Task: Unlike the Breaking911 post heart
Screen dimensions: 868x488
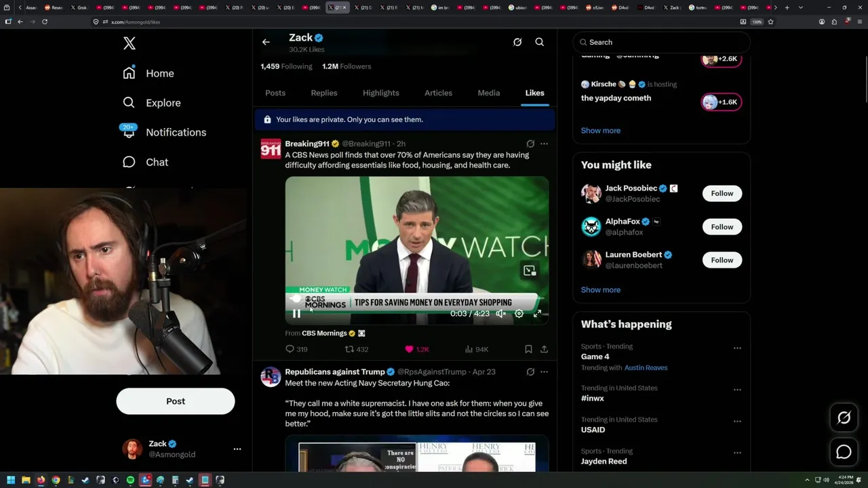Action: pos(409,349)
